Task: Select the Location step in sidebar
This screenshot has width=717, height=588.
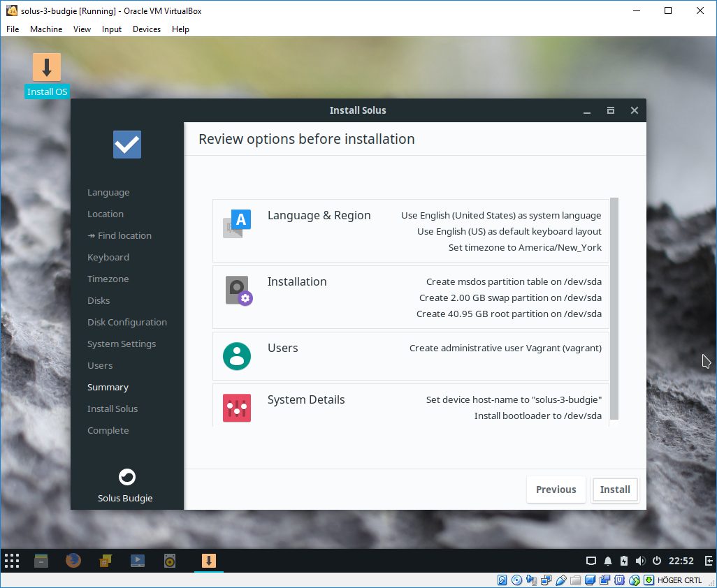Action: (x=105, y=214)
